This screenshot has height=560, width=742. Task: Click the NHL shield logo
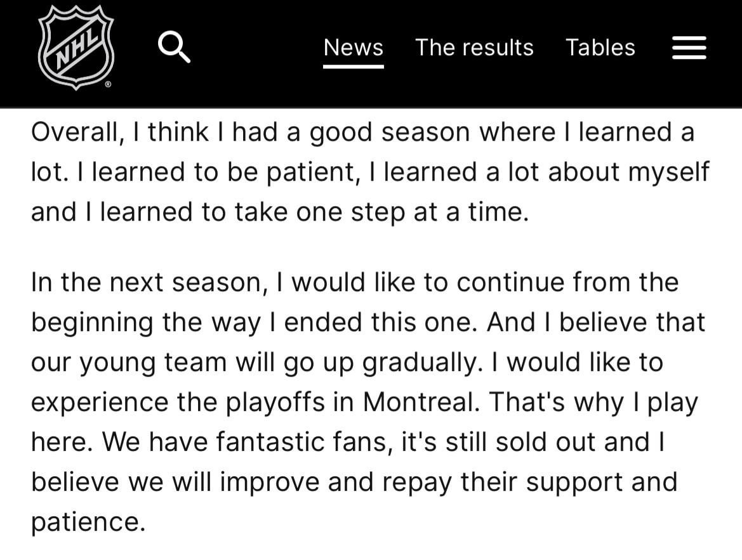pyautogui.click(x=76, y=48)
